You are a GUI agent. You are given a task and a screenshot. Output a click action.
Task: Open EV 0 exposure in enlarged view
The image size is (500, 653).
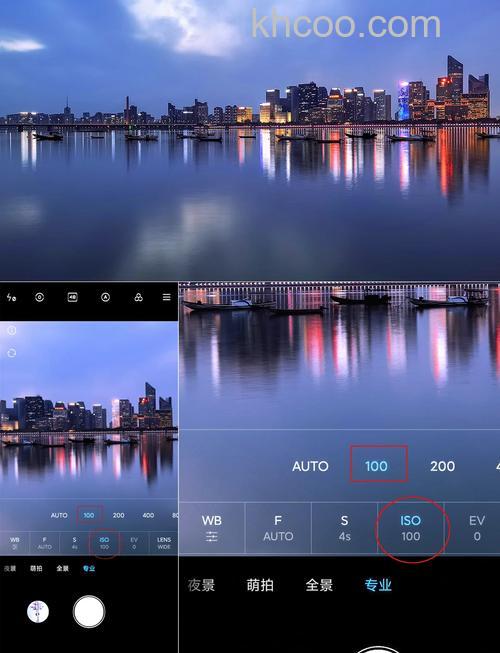pos(477,528)
